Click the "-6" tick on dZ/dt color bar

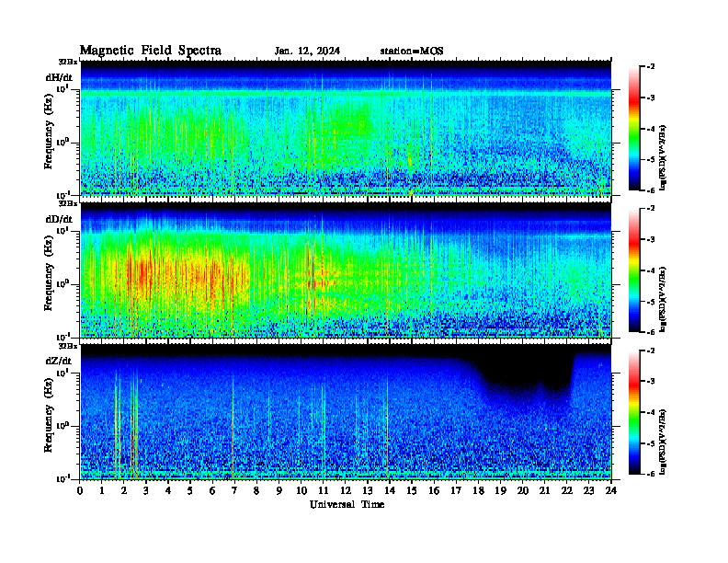pyautogui.click(x=650, y=474)
